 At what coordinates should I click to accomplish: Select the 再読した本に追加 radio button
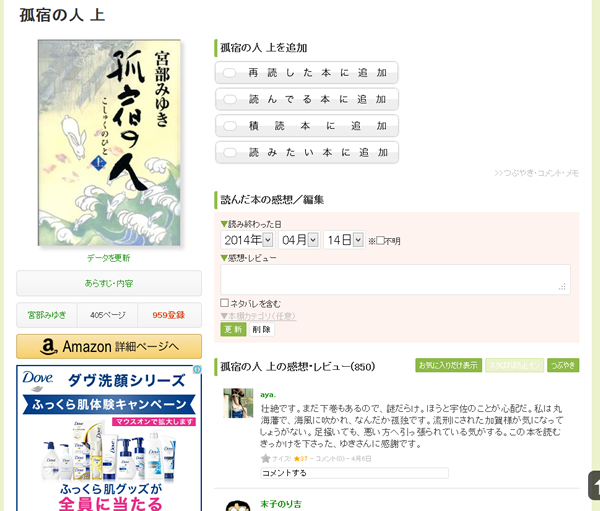click(230, 73)
